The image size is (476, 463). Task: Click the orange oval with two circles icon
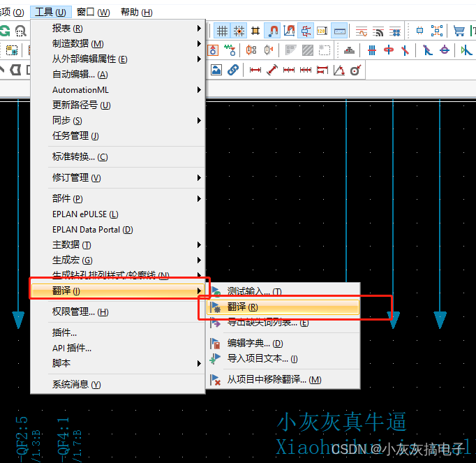pos(251,50)
